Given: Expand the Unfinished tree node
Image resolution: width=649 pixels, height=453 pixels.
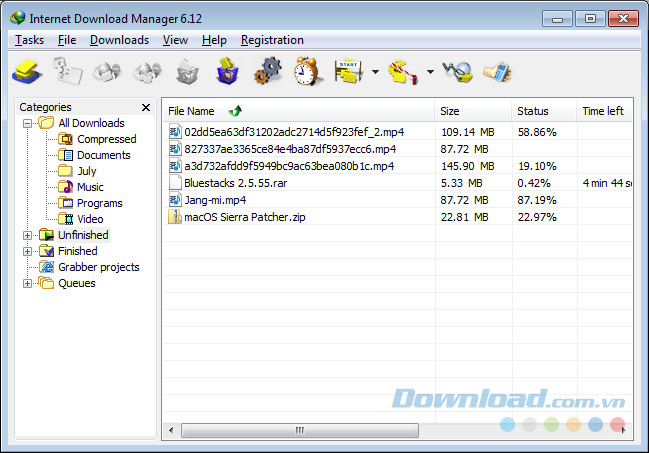Looking at the screenshot, I should click(27, 235).
